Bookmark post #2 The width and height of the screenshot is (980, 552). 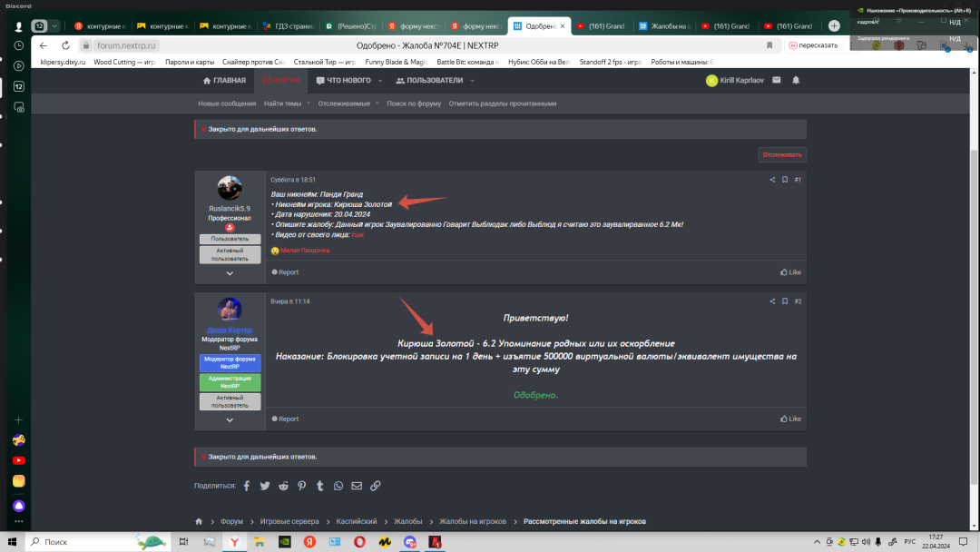(784, 301)
